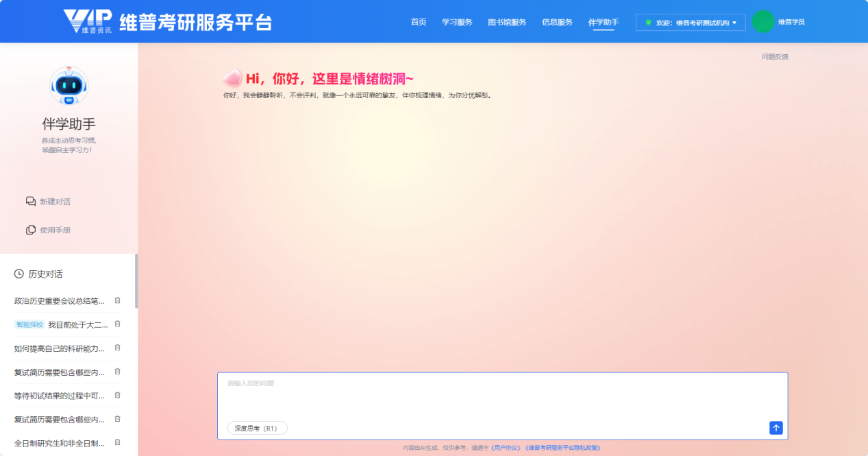Delete the 政治历史重要会议总结笔 chat history
Image resolution: width=868 pixels, height=456 pixels.
pos(117,300)
